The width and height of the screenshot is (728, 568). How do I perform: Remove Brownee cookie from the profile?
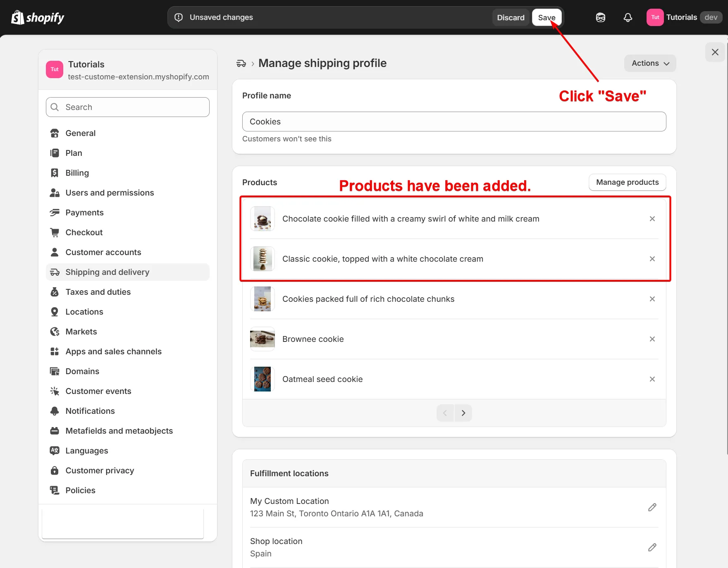652,339
